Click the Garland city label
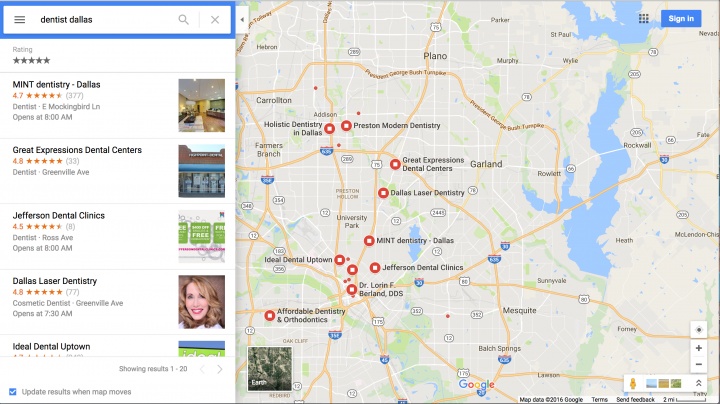The image size is (720, 404). tap(486, 164)
